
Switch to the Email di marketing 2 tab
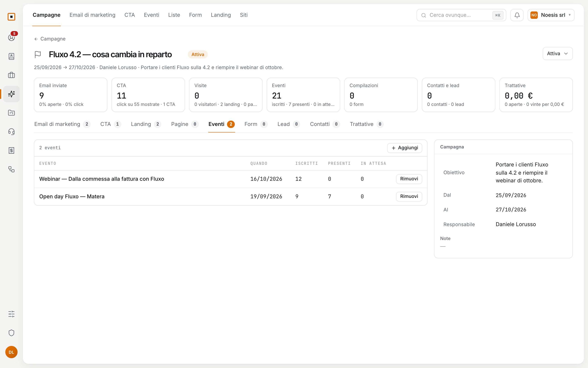[x=62, y=124]
